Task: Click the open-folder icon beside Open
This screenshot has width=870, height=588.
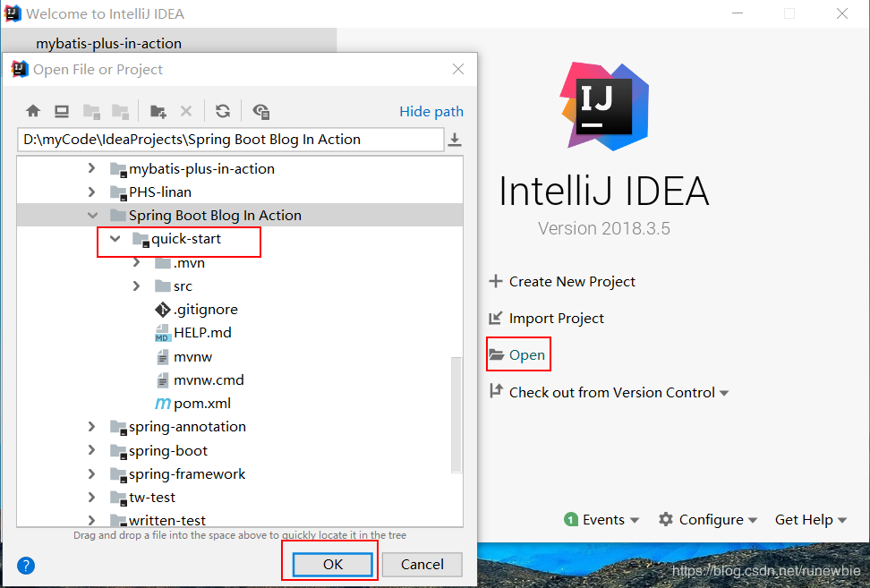Action: [496, 355]
